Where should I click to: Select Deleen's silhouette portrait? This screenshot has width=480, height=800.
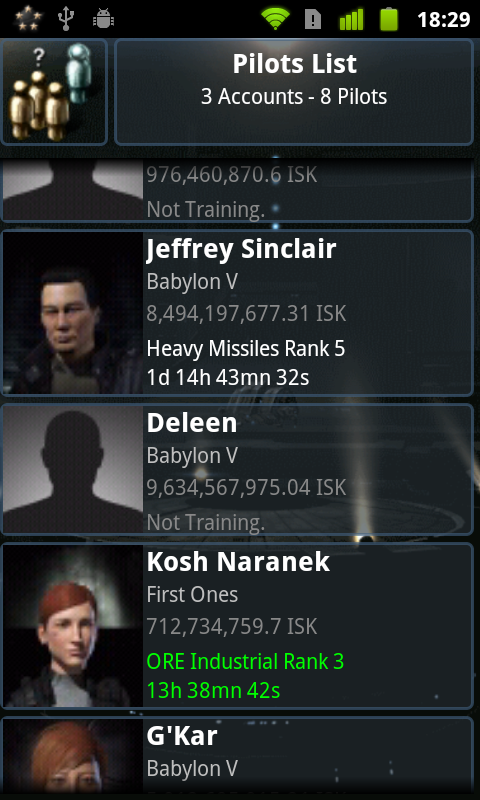click(x=73, y=469)
